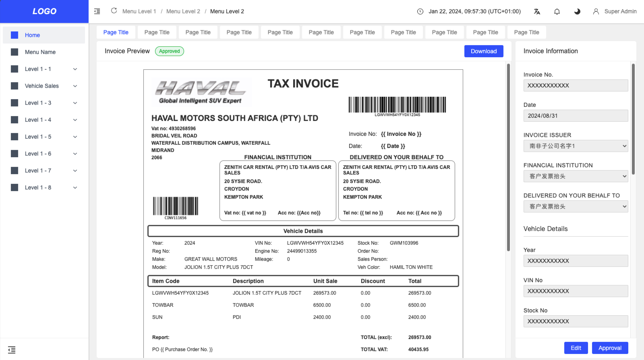
Task: Expand the Level 1 - 8 chevron
Action: pos(75,187)
